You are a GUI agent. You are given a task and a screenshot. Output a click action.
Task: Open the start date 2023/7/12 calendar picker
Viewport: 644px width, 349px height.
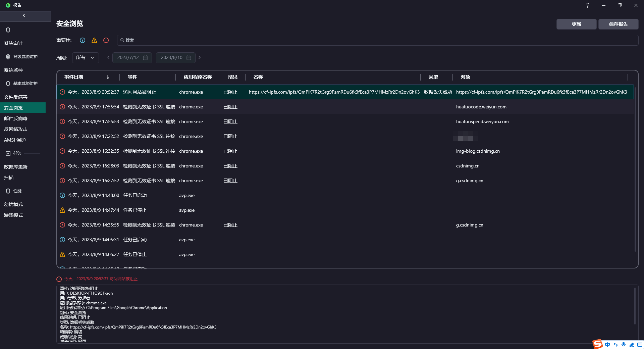[x=145, y=58]
